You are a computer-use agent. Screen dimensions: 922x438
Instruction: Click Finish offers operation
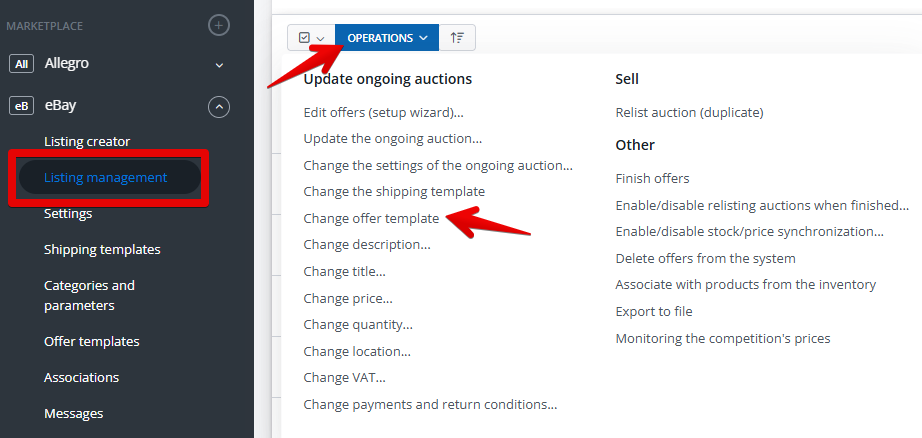[652, 178]
